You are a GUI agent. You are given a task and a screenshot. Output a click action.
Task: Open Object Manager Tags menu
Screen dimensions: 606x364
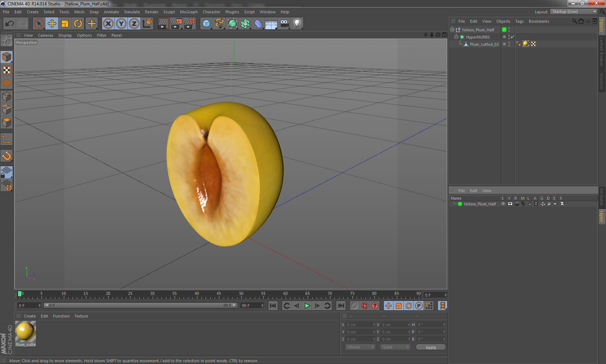point(519,21)
